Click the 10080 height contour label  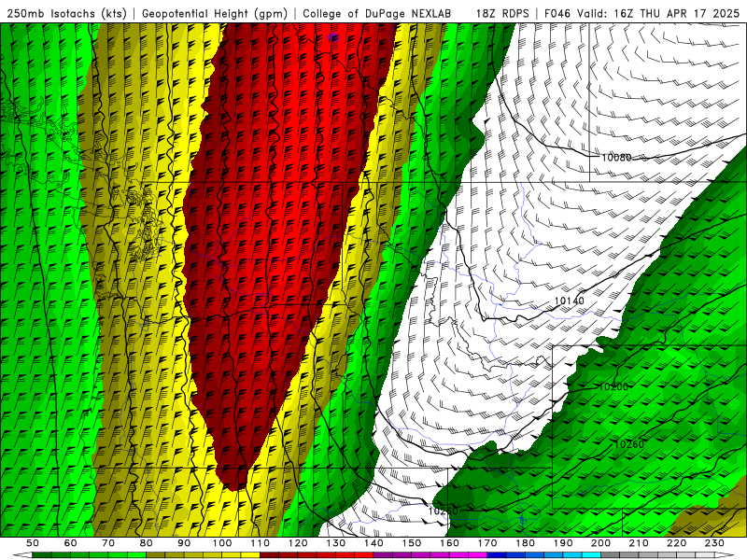[x=616, y=157]
